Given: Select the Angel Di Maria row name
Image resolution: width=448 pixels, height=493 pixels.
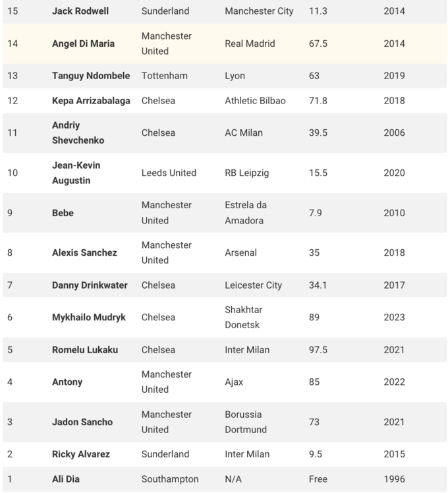Looking at the screenshot, I should [83, 43].
